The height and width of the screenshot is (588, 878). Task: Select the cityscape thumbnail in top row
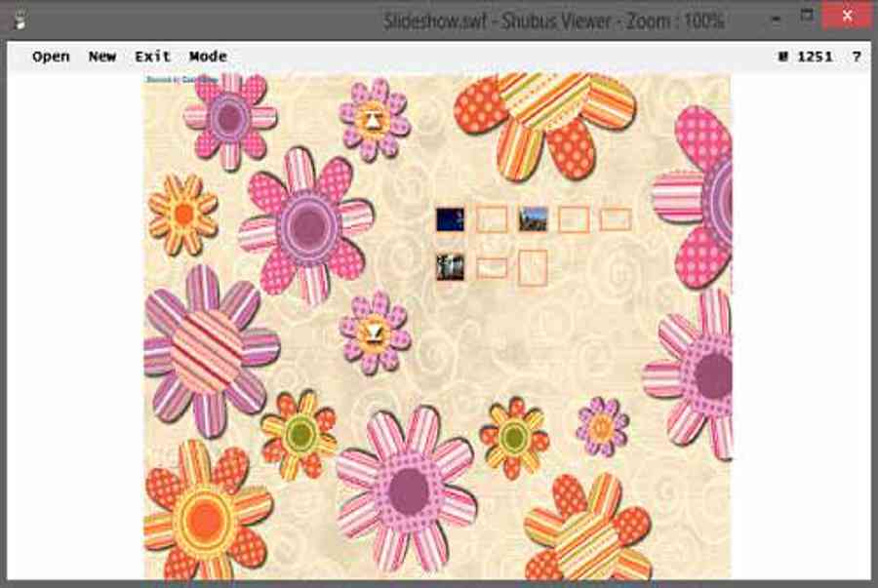tap(533, 219)
